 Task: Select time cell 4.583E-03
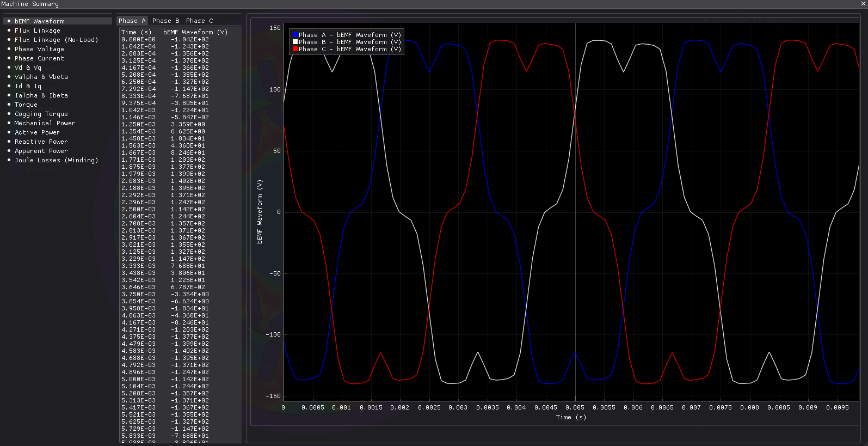pyautogui.click(x=138, y=351)
